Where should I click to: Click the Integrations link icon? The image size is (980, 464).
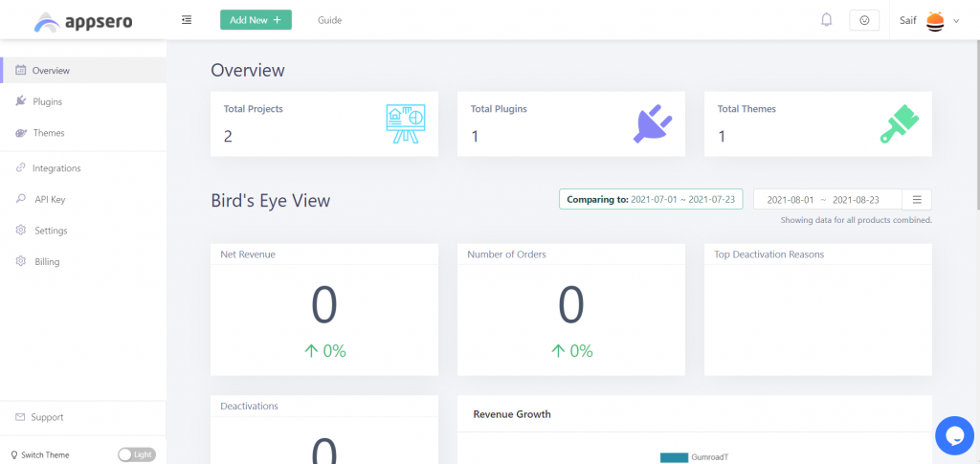[21, 167]
